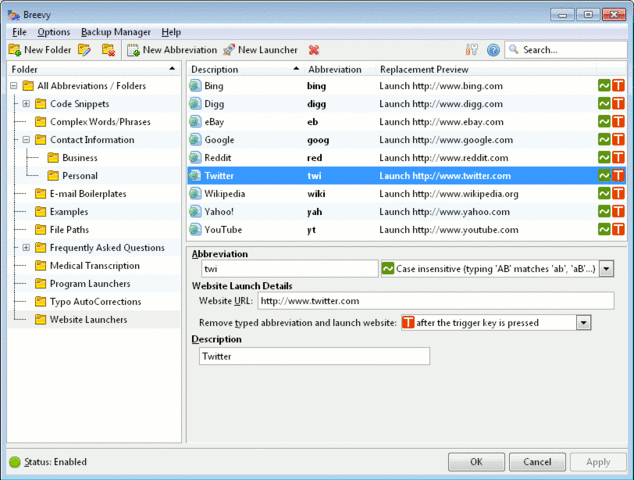Click the Replacement Preview column header

pos(486,70)
